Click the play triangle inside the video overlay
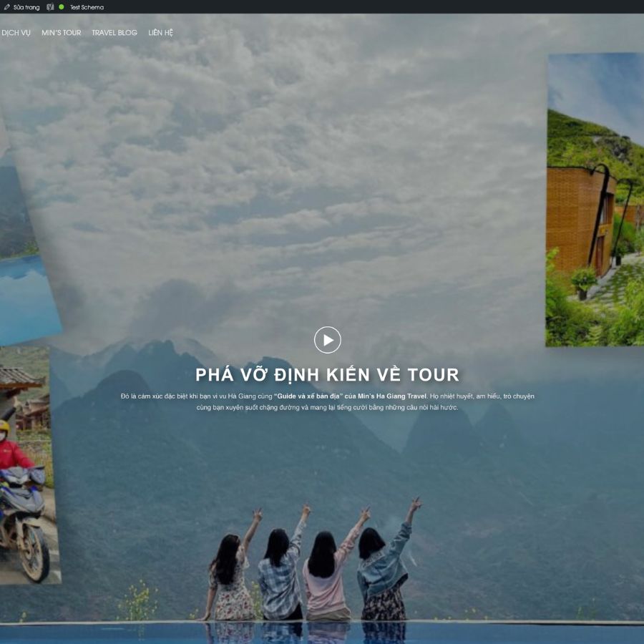The width and height of the screenshot is (644, 644). click(328, 340)
